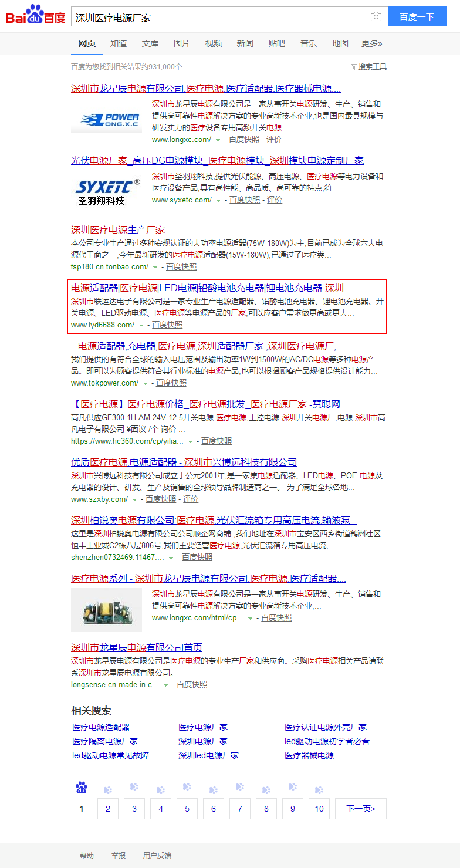Image resolution: width=460 pixels, height=868 pixels.
Task: Open the first result 深圳市龙星辰电源有限公司 title
Action: [x=206, y=89]
